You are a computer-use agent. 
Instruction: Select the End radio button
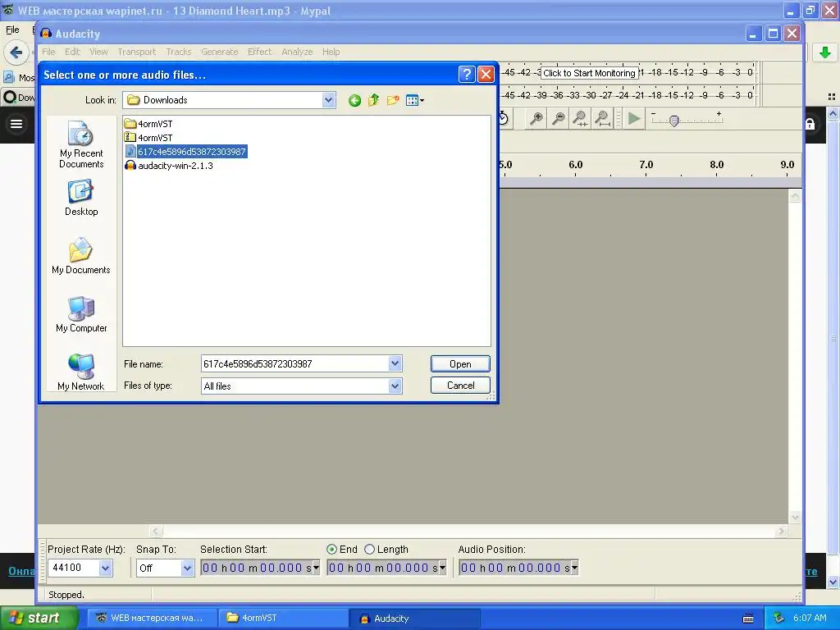(331, 549)
